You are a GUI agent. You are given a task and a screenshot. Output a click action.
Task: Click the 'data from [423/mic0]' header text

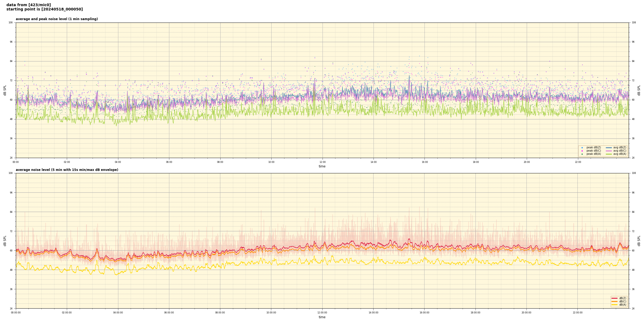tap(28, 5)
